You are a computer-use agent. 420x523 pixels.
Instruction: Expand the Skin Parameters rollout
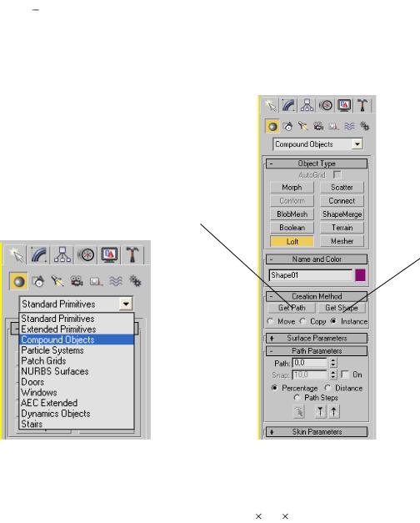[317, 431]
